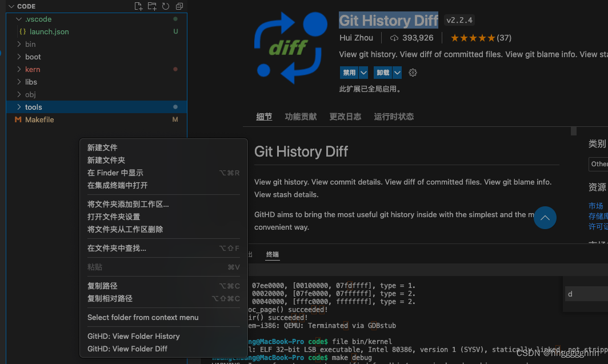Open the 市场 marketplace link

[x=595, y=206]
